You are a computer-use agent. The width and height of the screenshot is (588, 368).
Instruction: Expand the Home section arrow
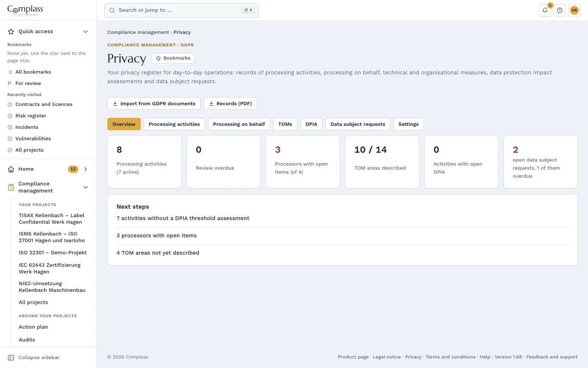(86, 169)
